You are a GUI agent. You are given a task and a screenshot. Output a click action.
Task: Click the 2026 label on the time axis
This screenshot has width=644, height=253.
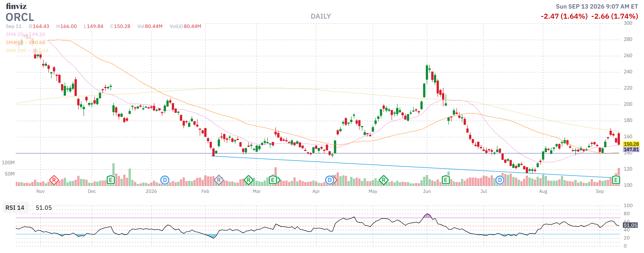(151, 191)
